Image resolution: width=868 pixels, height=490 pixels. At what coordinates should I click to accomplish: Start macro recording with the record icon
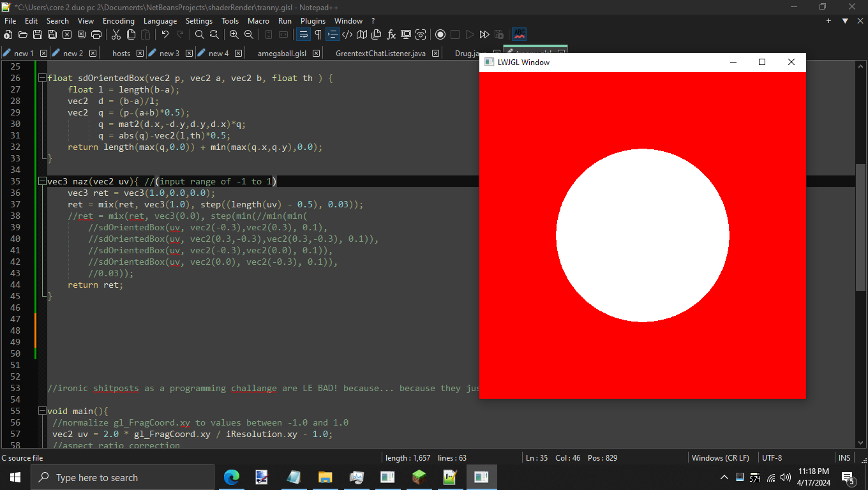point(440,34)
